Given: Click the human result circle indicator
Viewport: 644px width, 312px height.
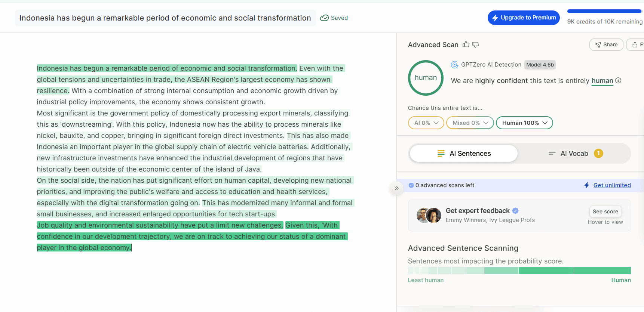Looking at the screenshot, I should pyautogui.click(x=426, y=78).
